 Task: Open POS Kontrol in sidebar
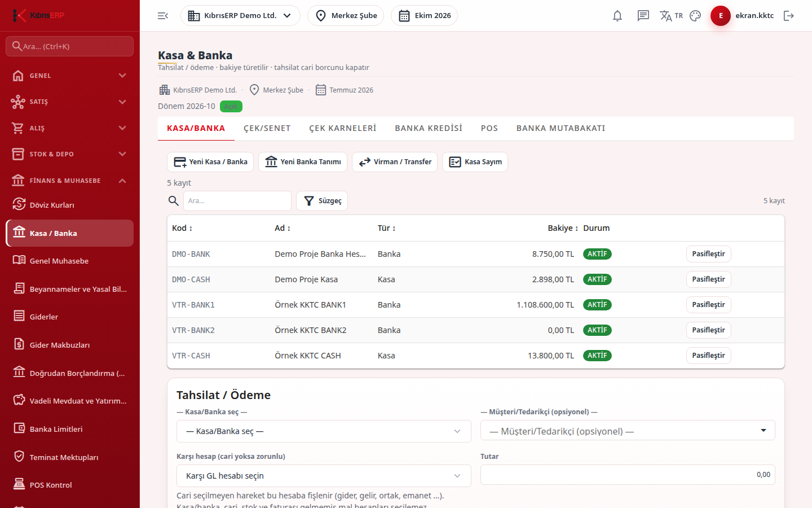[x=70, y=485]
